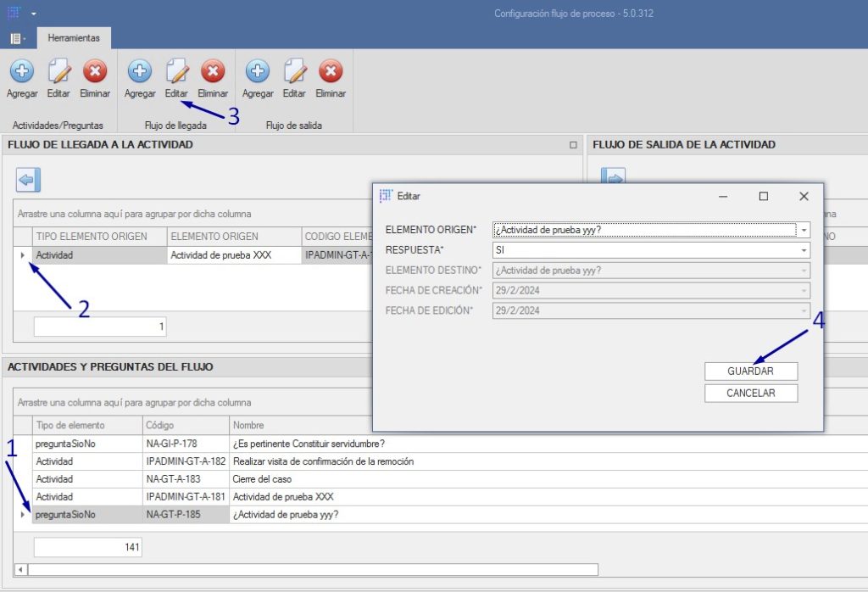The height and width of the screenshot is (592, 868).
Task: Click the CANCELAR button
Action: [x=750, y=394]
